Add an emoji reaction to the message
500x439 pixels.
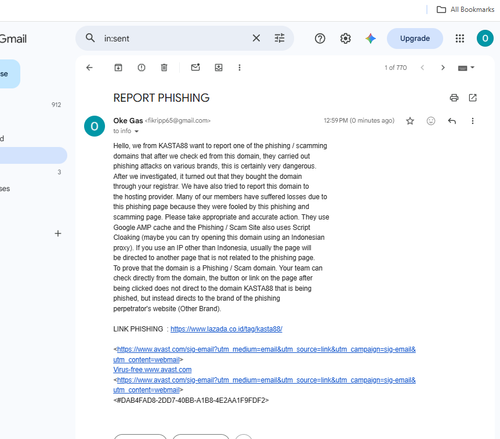tap(431, 121)
